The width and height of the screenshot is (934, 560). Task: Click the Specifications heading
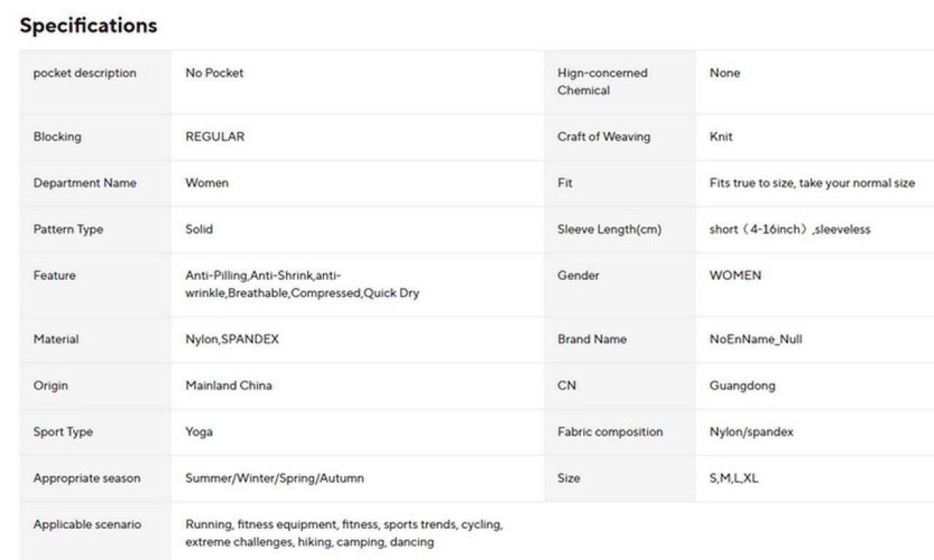[x=88, y=26]
